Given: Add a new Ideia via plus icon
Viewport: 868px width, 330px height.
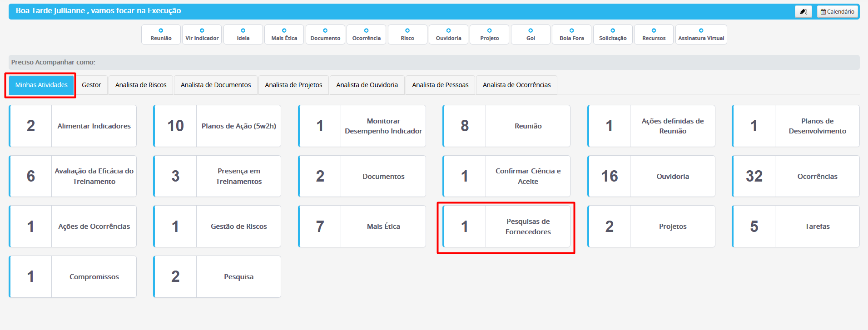Looking at the screenshot, I should pos(243,30).
